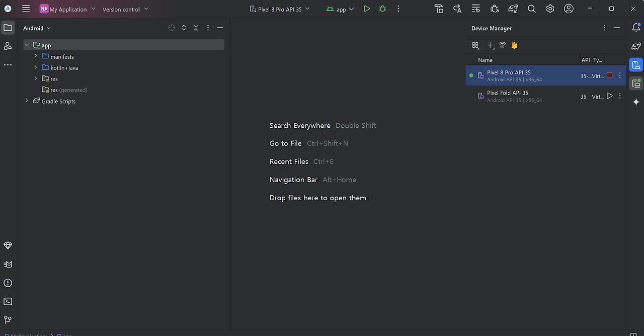Expand the Gradle Scripts node
644x336 pixels.
click(26, 101)
